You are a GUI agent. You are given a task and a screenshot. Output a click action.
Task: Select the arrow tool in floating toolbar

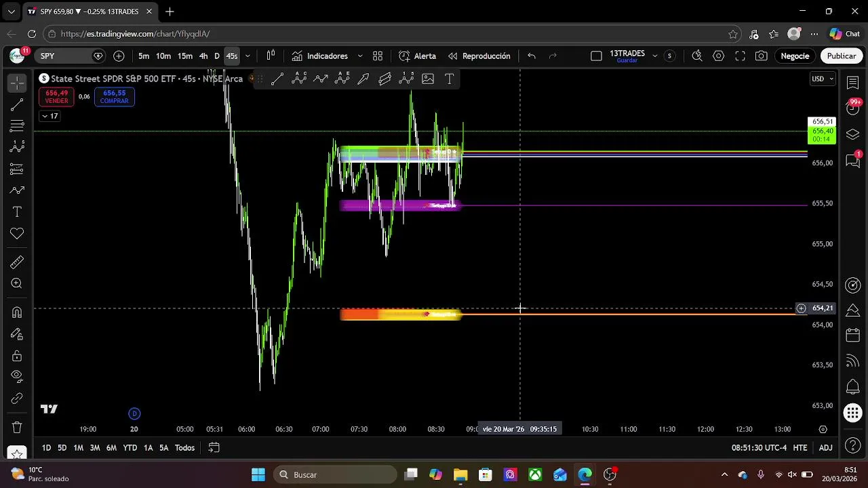(363, 79)
